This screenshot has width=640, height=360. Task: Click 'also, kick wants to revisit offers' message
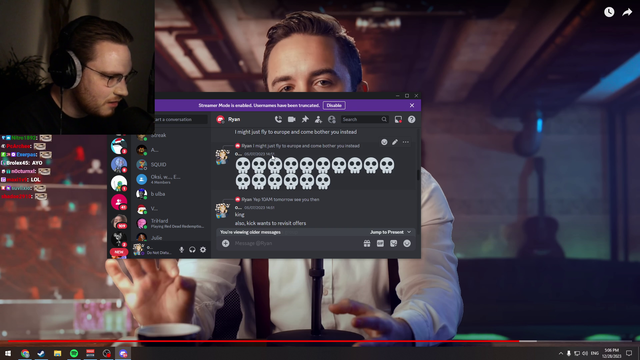tap(271, 223)
